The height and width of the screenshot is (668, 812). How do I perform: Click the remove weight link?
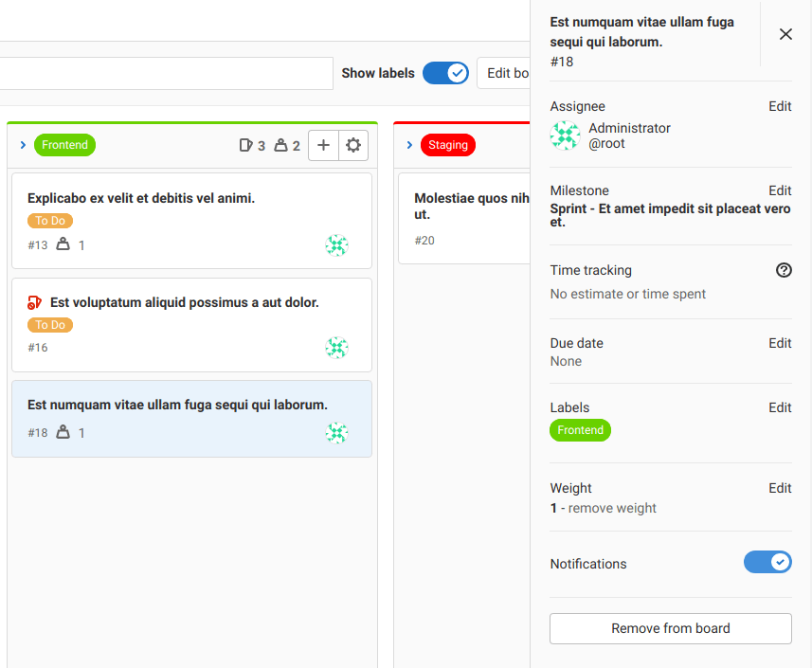612,508
